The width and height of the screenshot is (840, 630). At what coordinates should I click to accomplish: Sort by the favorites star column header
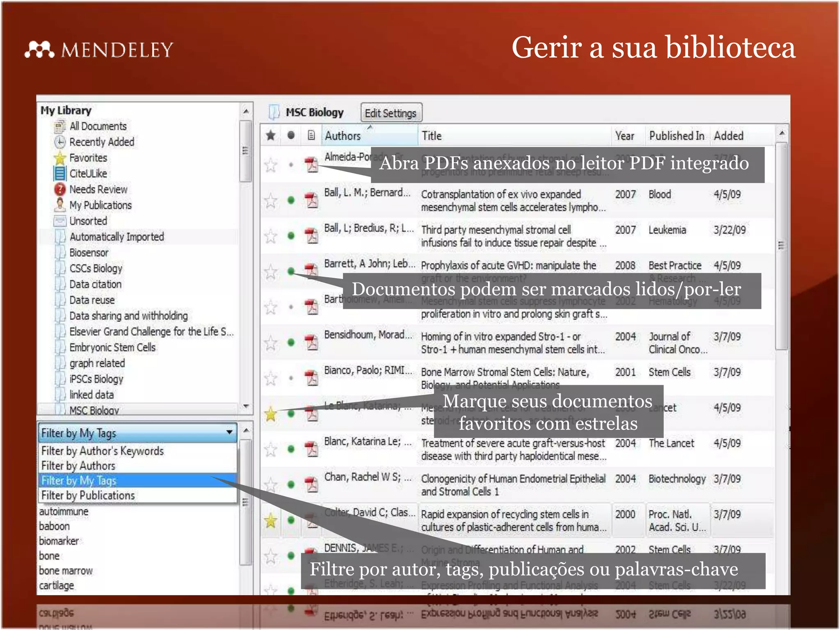coord(271,135)
